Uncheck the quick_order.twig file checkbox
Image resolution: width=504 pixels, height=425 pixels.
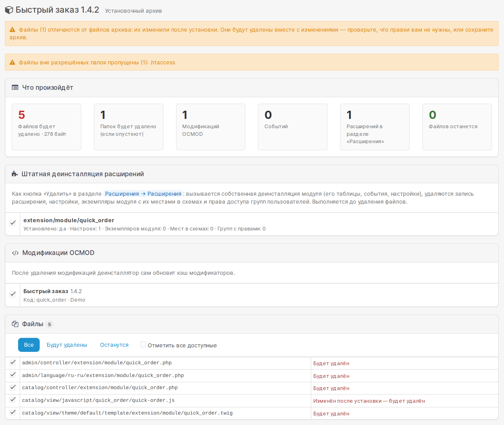point(13,413)
